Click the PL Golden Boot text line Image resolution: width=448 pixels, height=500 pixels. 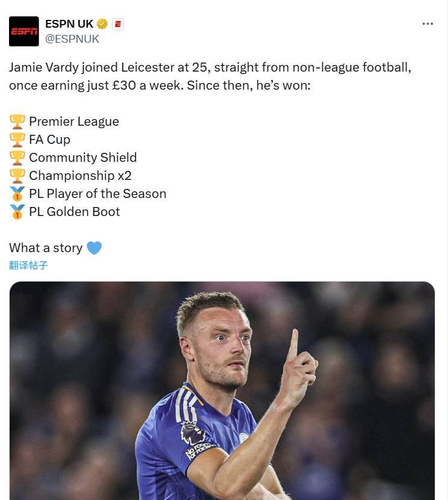pos(75,211)
